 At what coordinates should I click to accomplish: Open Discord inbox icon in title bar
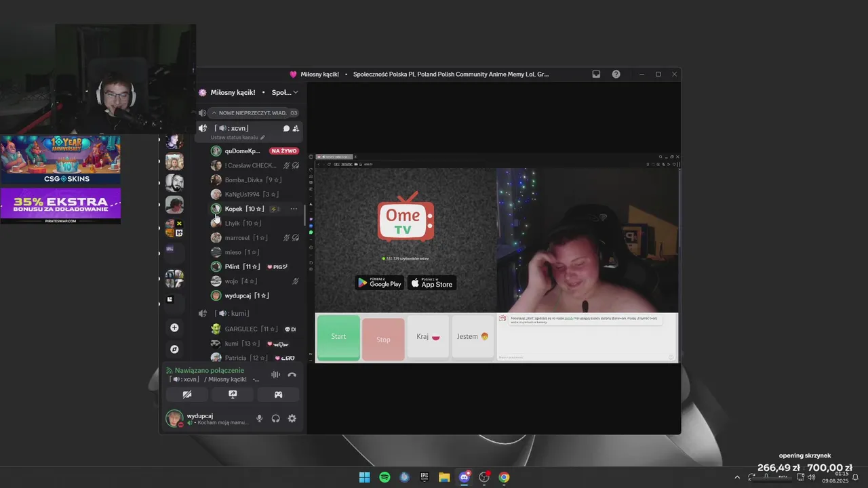pyautogui.click(x=596, y=75)
